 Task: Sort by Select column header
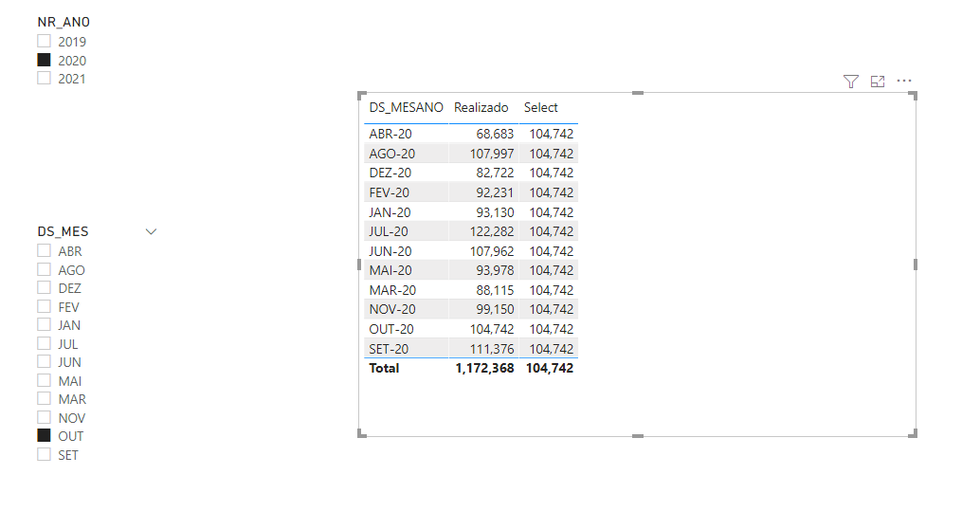pyautogui.click(x=540, y=107)
